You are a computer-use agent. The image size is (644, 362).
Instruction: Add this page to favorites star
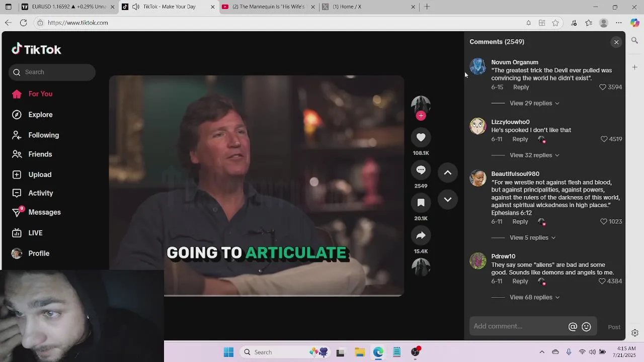click(x=555, y=23)
